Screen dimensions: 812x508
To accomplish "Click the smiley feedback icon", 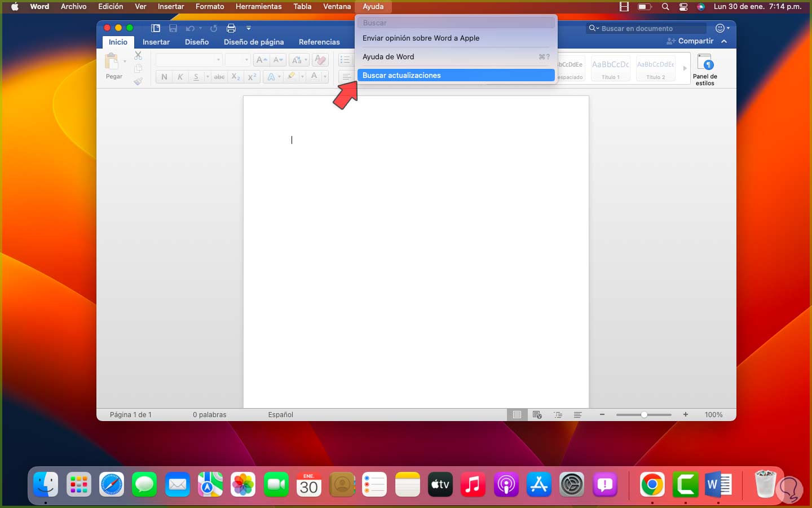I will [x=720, y=28].
